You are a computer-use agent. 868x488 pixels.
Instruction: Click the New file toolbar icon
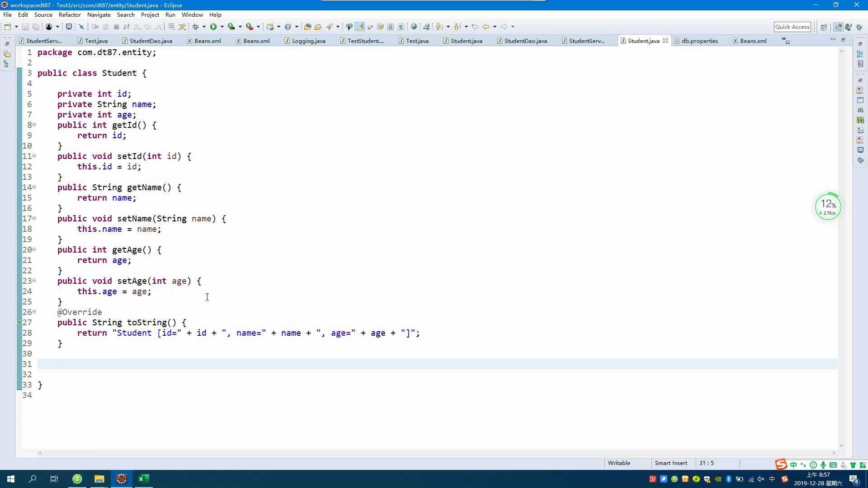click(x=8, y=27)
